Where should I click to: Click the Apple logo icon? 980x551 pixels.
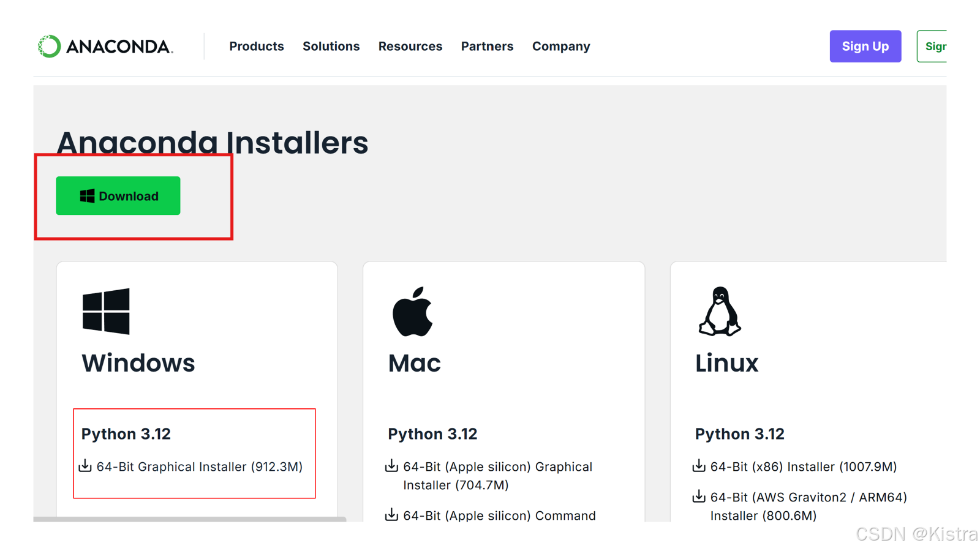tap(412, 312)
